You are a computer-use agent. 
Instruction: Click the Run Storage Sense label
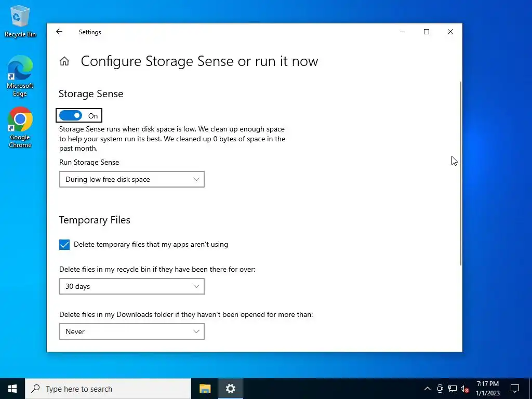[89, 162]
